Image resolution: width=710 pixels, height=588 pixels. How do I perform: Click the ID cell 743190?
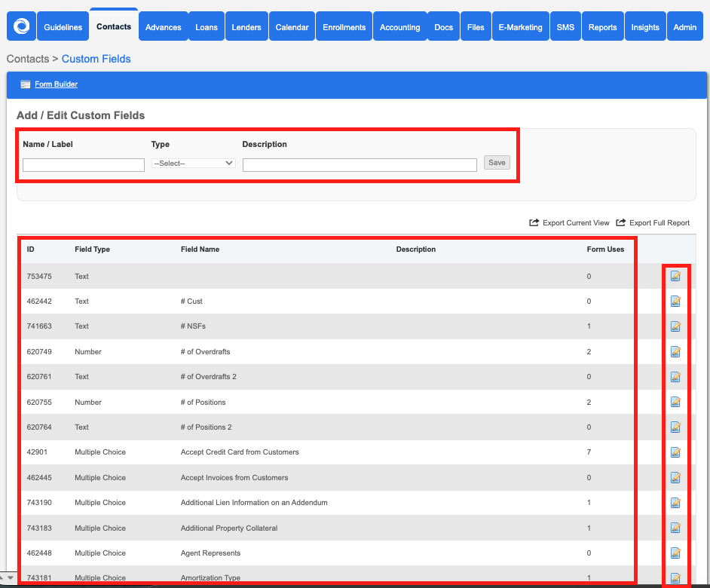pos(39,502)
